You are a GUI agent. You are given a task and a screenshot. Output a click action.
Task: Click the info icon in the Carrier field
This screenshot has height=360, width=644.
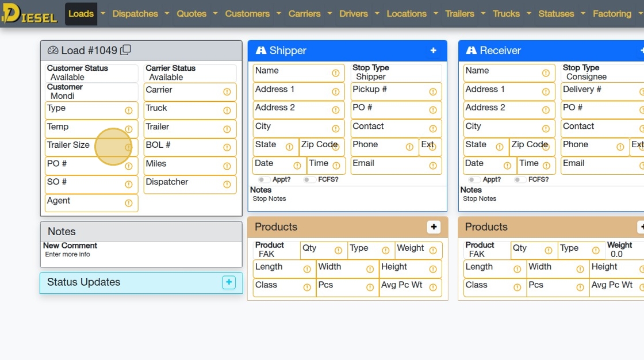(x=227, y=91)
